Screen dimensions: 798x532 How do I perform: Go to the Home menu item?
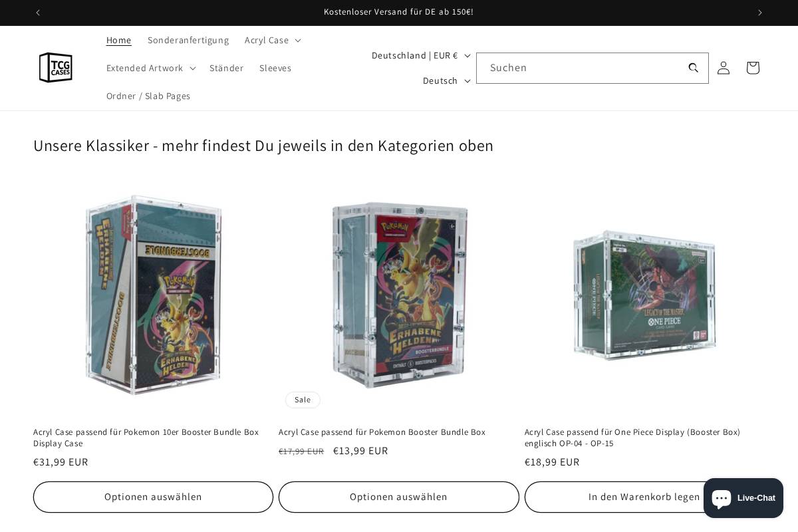click(x=119, y=40)
